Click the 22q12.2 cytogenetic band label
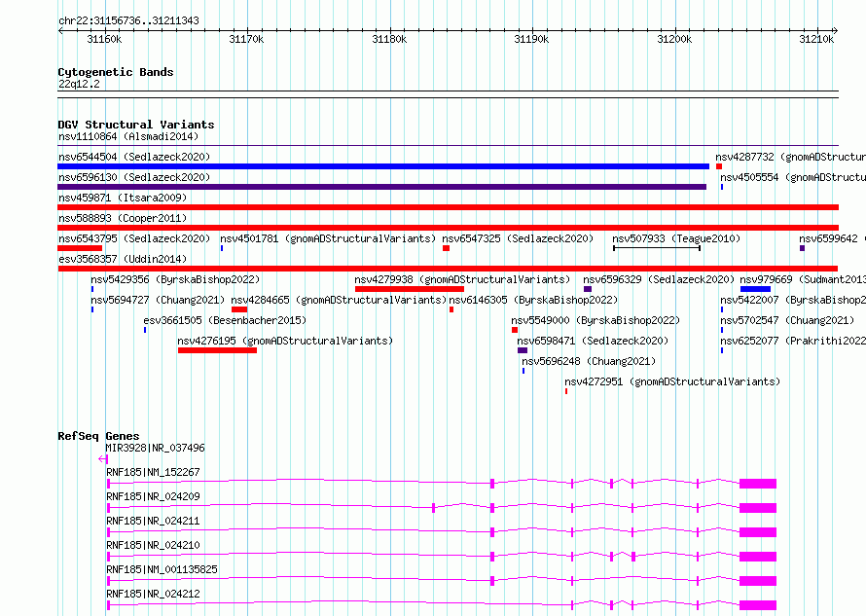 [79, 84]
